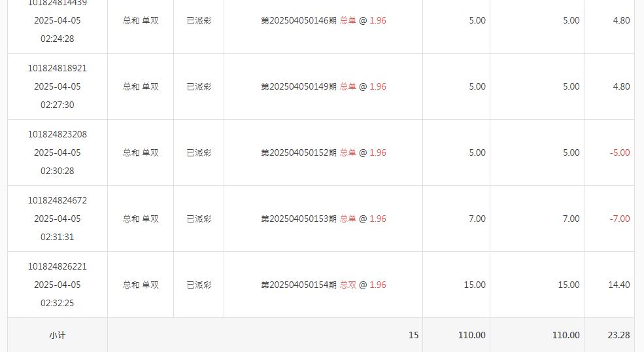Select the subtotal bet count 15
The image size is (644, 352).
coord(413,335)
